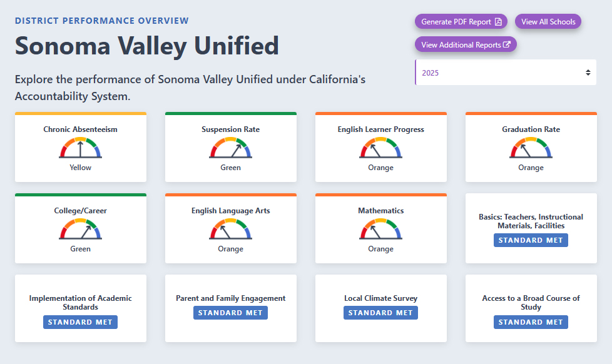This screenshot has height=364, width=612.
Task: Click the year selector arrows
Action: pos(588,73)
